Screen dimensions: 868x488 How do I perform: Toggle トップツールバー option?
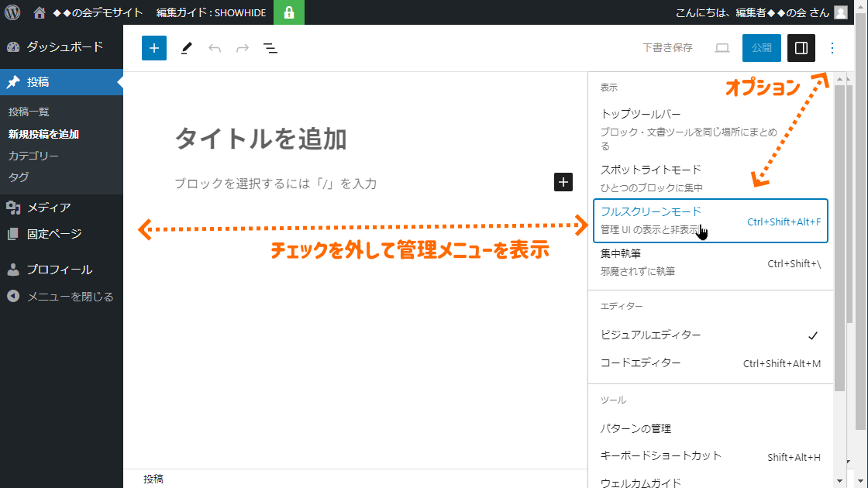(651, 129)
